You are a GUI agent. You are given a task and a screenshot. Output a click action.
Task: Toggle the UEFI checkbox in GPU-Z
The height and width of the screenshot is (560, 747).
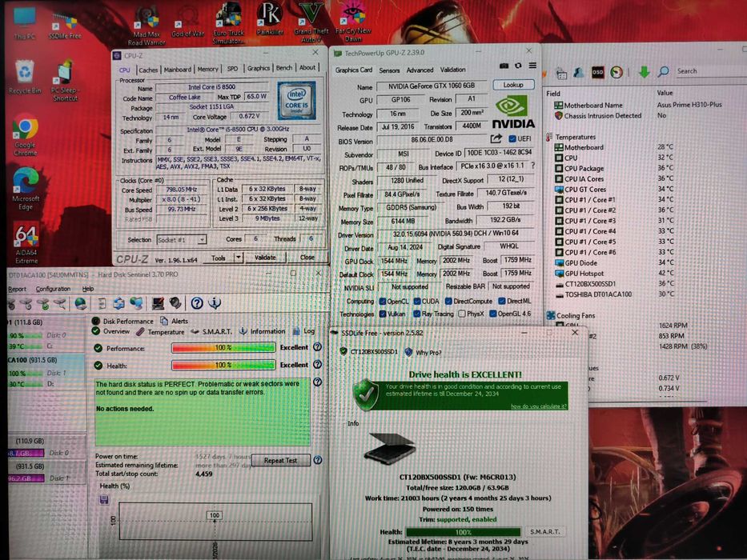tap(512, 138)
